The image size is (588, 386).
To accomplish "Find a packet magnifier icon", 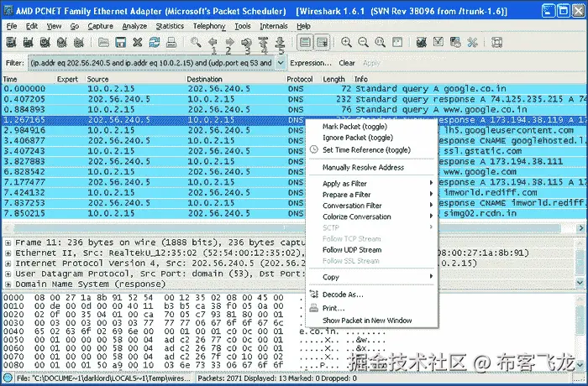I will [x=196, y=42].
